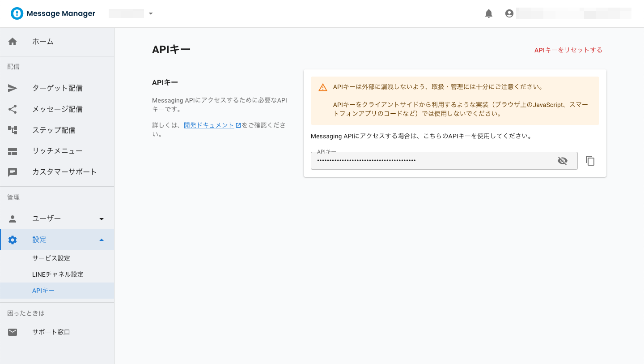Click the 管理 section label
This screenshot has width=644, height=364.
point(13,197)
